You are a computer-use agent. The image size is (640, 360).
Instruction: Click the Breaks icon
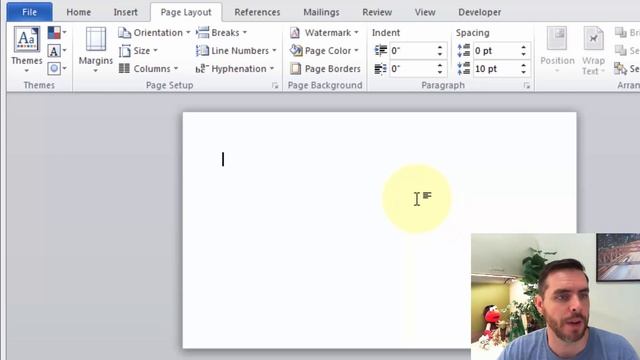click(202, 32)
